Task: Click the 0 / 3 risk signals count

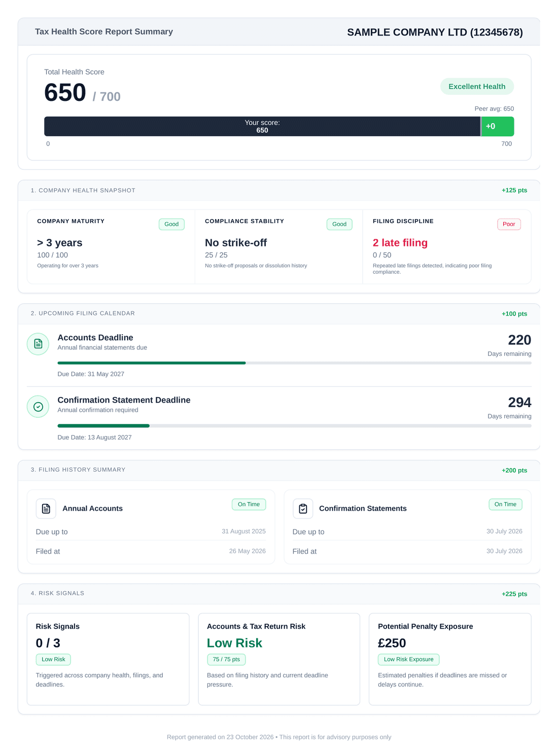Action: click(x=48, y=643)
